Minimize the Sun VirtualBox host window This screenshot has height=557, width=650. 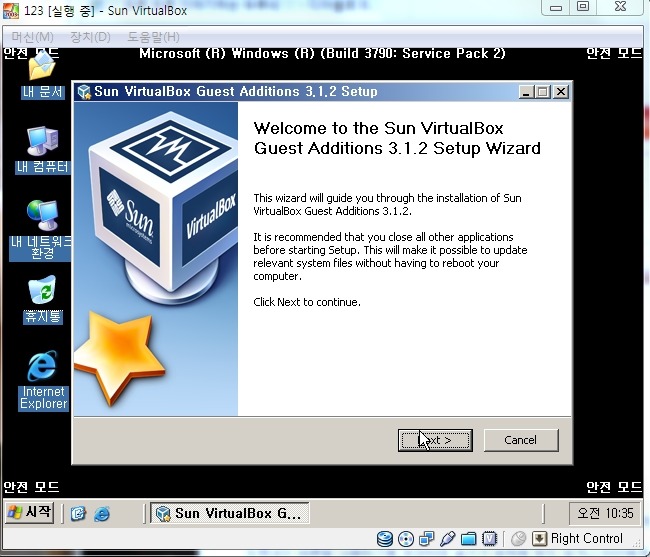point(555,7)
